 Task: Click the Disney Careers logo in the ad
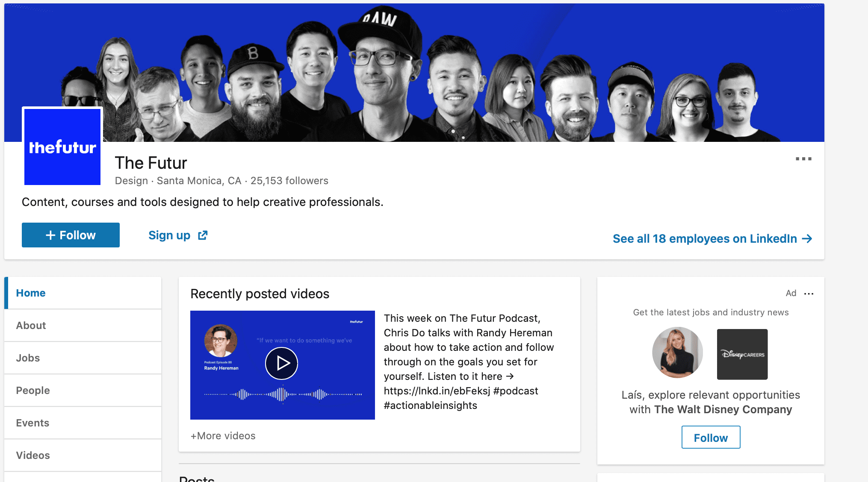tap(742, 354)
